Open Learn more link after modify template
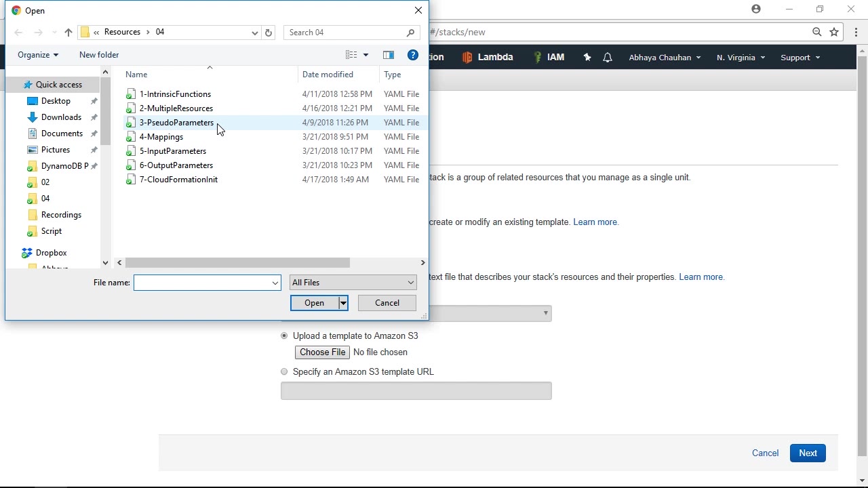This screenshot has height=488, width=868. [596, 222]
